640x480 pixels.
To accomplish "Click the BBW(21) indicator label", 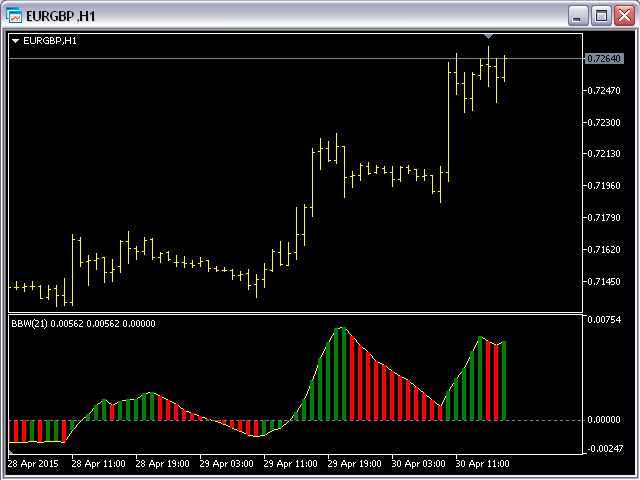I will [29, 323].
